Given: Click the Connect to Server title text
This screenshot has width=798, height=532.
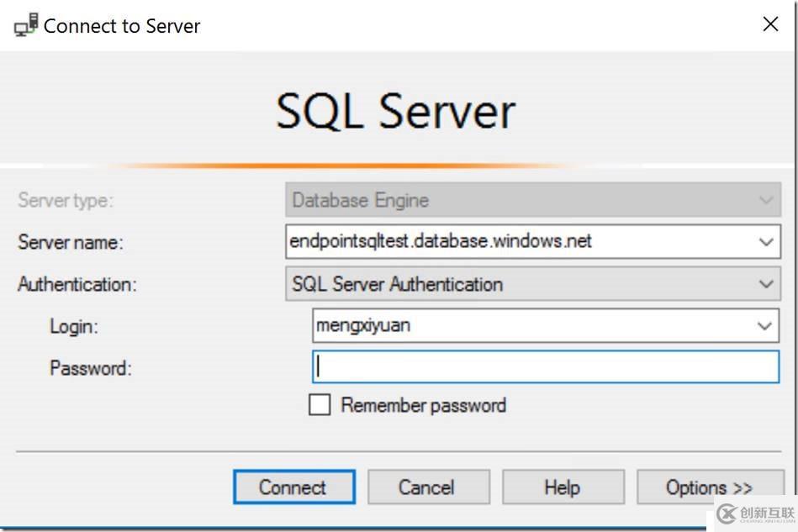Looking at the screenshot, I should pos(122,25).
